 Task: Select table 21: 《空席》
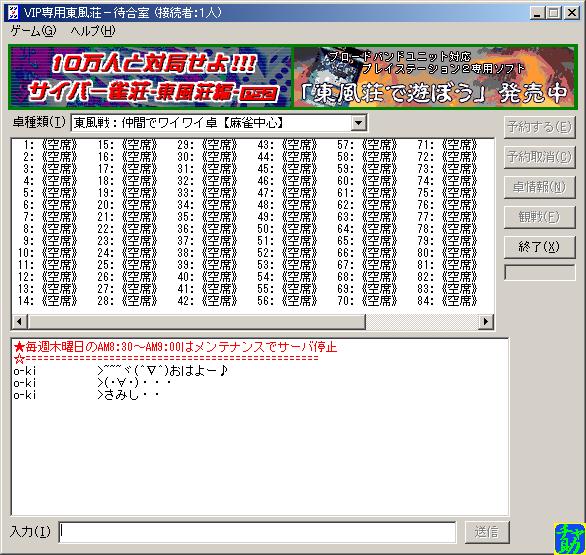point(127,217)
